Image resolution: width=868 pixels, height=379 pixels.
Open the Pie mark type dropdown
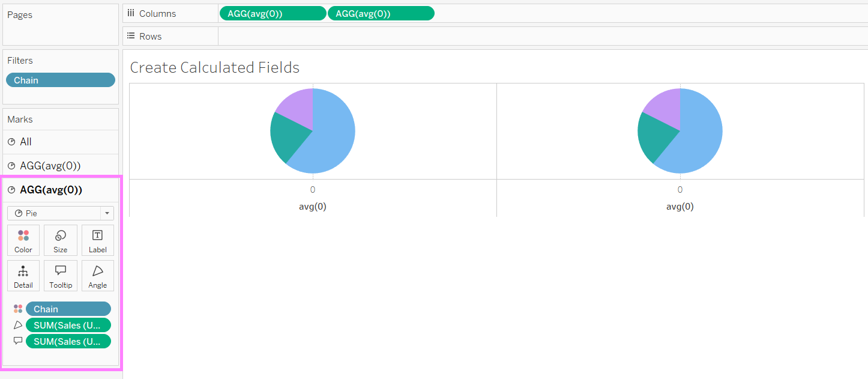[61, 213]
